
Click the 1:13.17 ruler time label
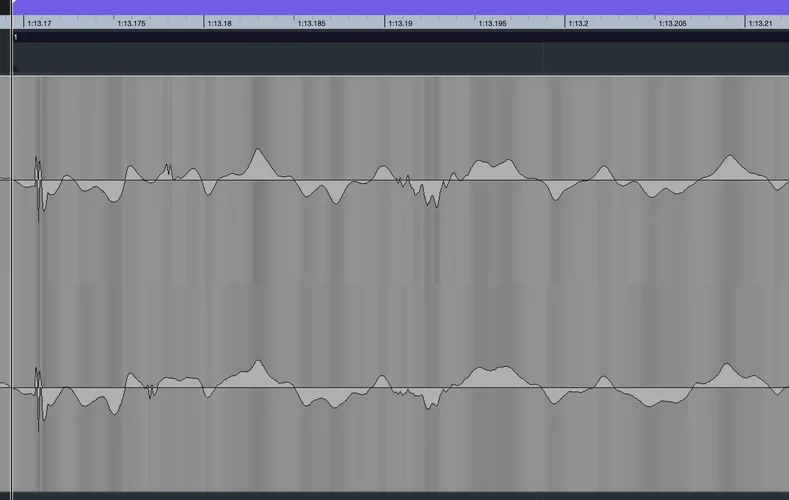[39, 23]
